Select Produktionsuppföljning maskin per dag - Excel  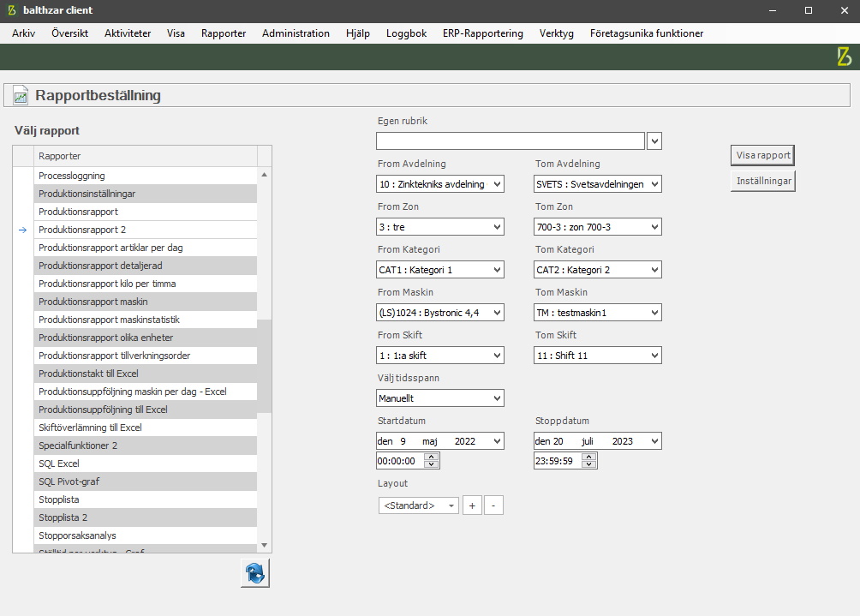146,392
